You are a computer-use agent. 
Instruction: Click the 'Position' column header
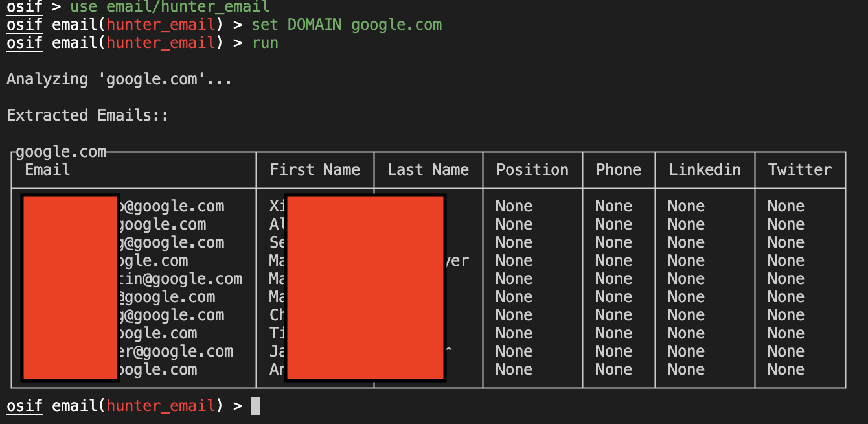532,170
